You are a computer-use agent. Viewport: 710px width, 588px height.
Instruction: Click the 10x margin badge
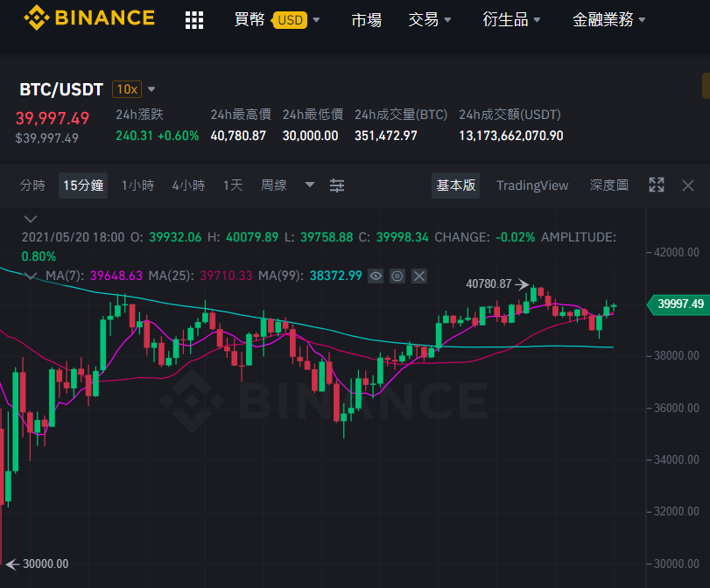pyautogui.click(x=127, y=89)
